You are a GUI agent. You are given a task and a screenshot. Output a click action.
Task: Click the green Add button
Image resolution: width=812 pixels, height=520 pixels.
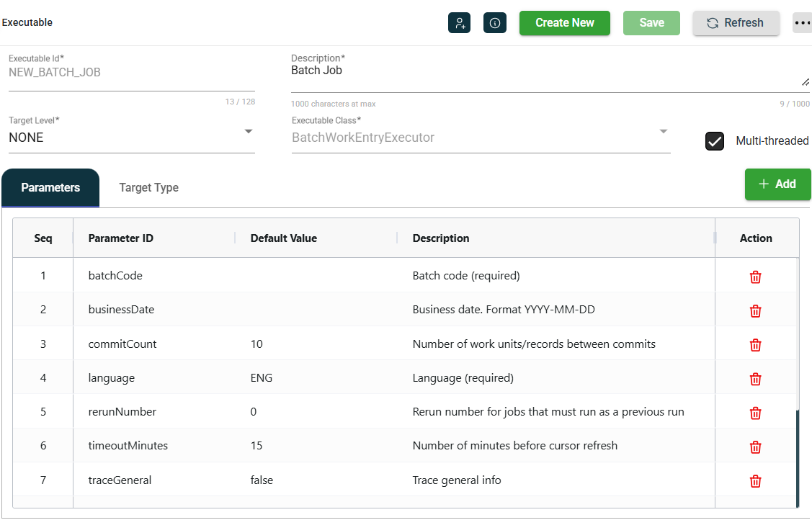777,184
